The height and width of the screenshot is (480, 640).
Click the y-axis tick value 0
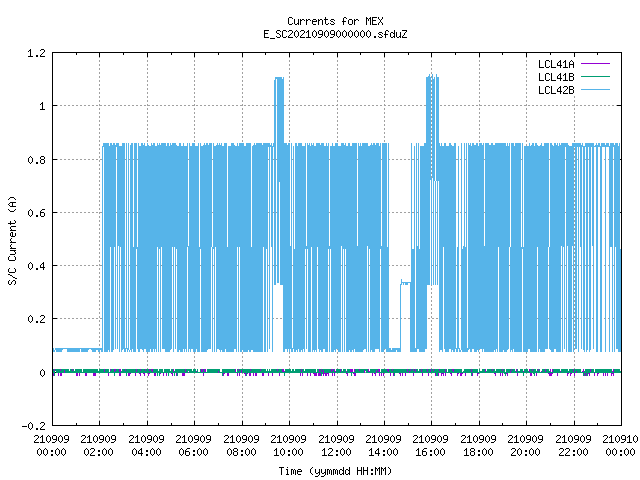[42, 373]
